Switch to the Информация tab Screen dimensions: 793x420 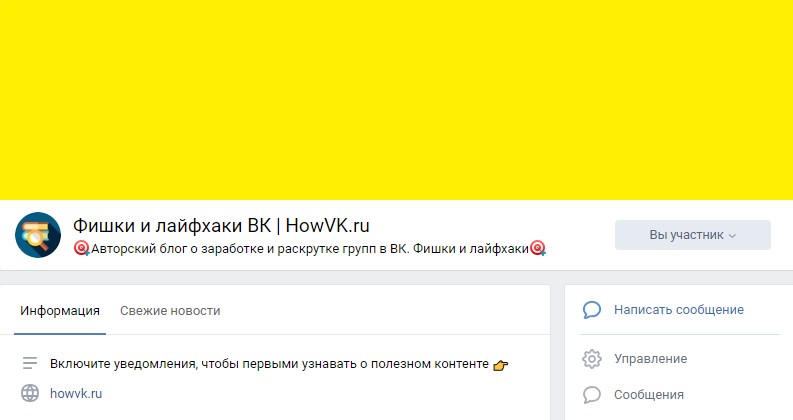60,311
